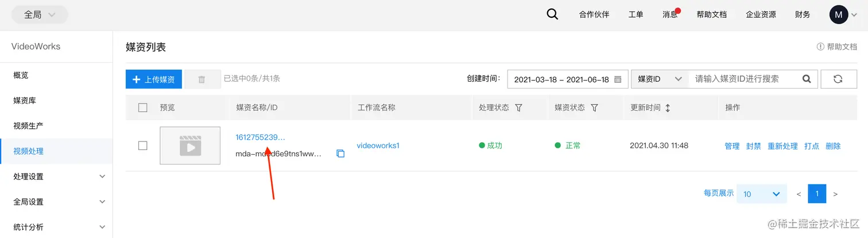Open 帮助文档 in top navigation bar
The height and width of the screenshot is (238, 868).
pyautogui.click(x=712, y=15)
